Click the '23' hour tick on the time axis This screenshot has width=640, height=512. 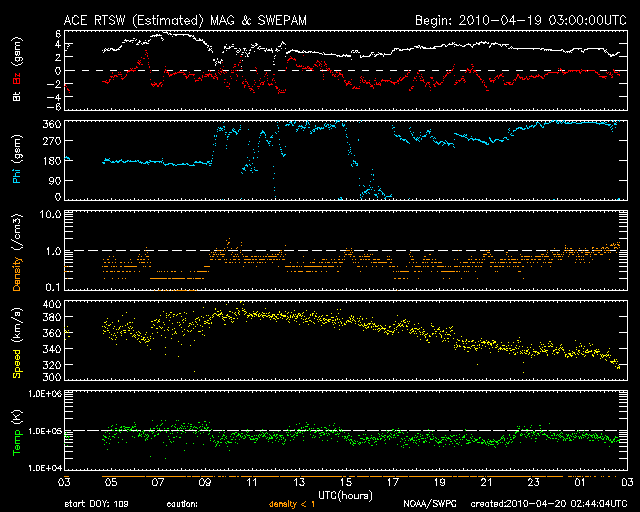[533, 482]
